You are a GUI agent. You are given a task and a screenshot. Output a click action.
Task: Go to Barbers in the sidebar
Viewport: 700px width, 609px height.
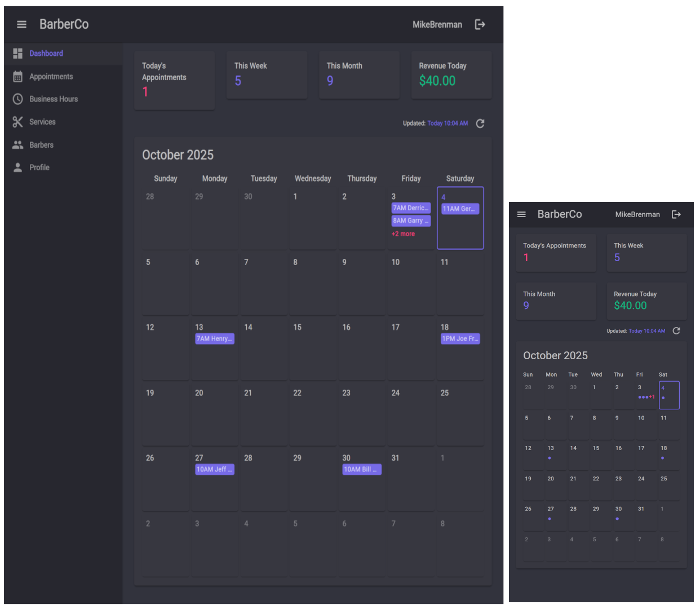click(41, 145)
